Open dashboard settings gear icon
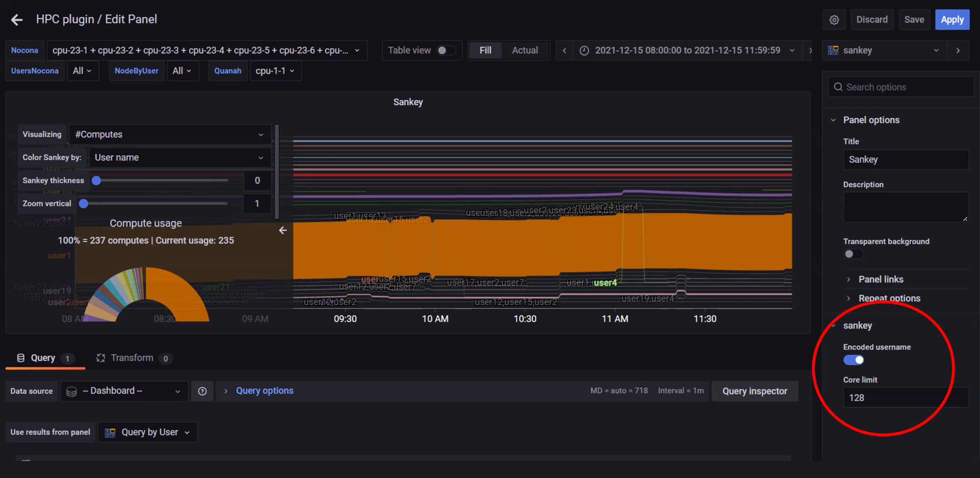The image size is (980, 478). tap(834, 20)
